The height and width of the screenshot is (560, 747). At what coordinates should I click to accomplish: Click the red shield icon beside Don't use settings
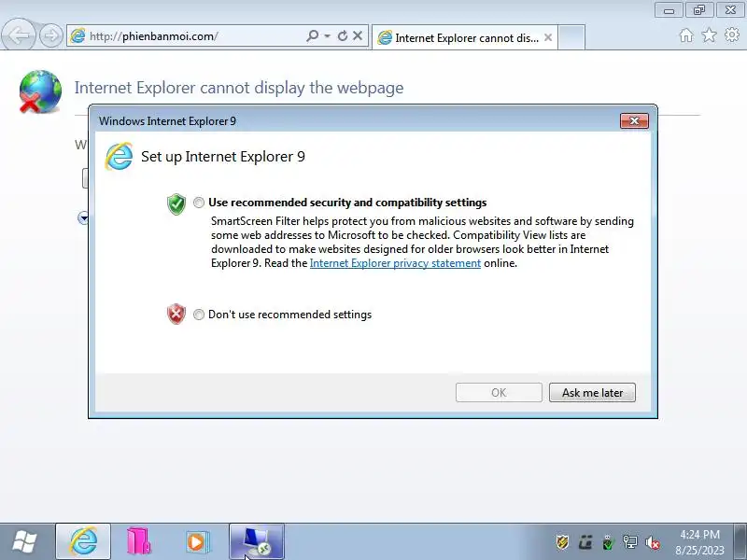coord(176,314)
